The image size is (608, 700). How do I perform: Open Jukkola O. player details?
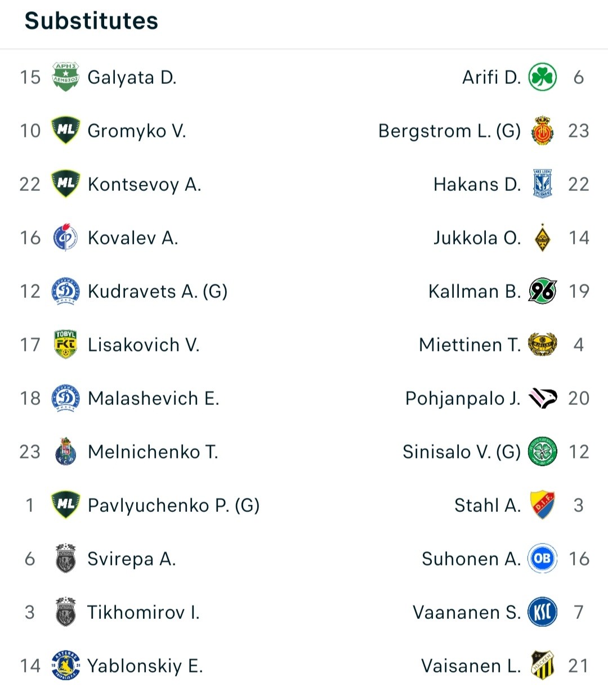(x=477, y=238)
